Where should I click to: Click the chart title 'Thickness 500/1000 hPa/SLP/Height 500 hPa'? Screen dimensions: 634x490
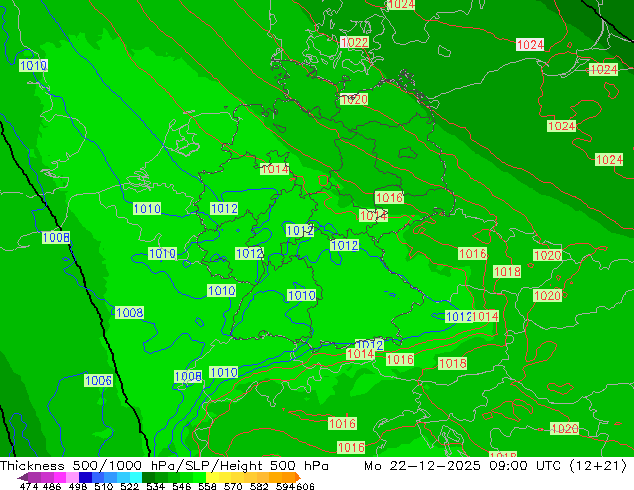(164, 465)
